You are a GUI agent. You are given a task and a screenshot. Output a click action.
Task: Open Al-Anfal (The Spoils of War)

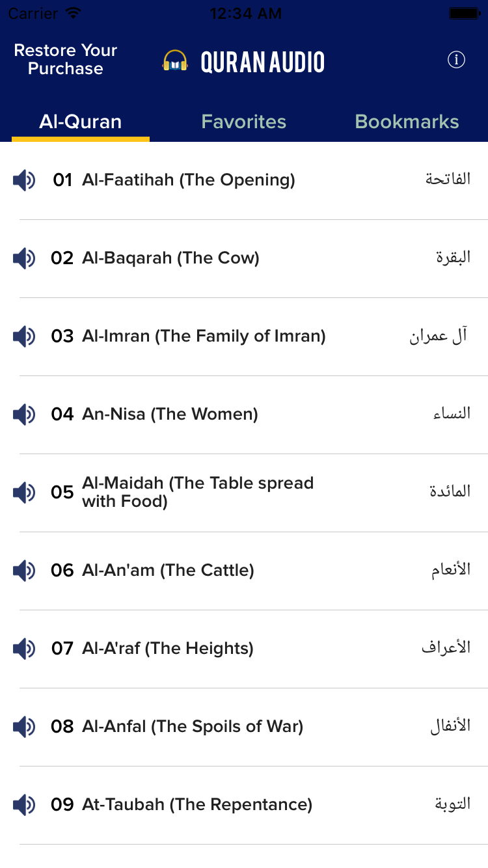(x=193, y=727)
